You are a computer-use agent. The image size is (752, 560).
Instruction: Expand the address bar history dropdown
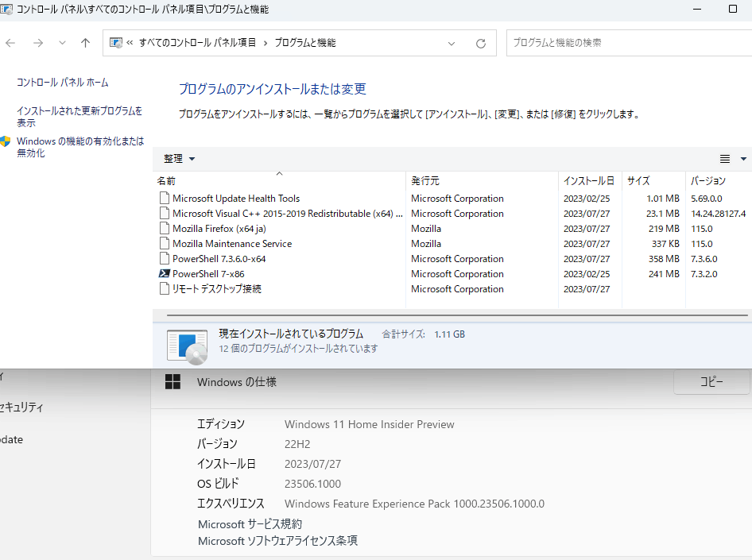click(x=452, y=44)
